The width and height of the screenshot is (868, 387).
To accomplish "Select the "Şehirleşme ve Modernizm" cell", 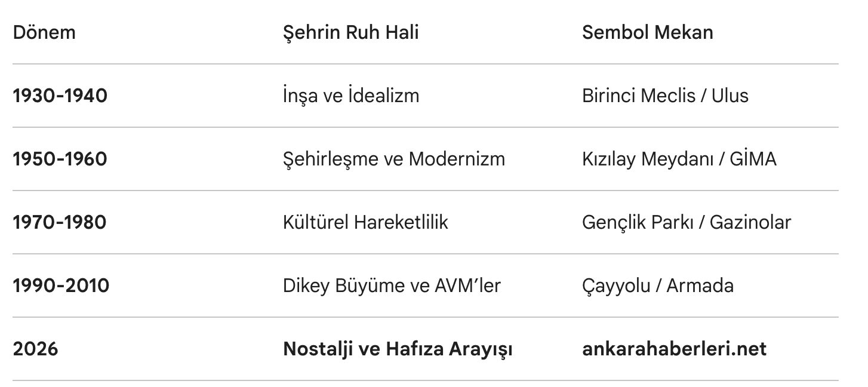I will pos(393,159).
